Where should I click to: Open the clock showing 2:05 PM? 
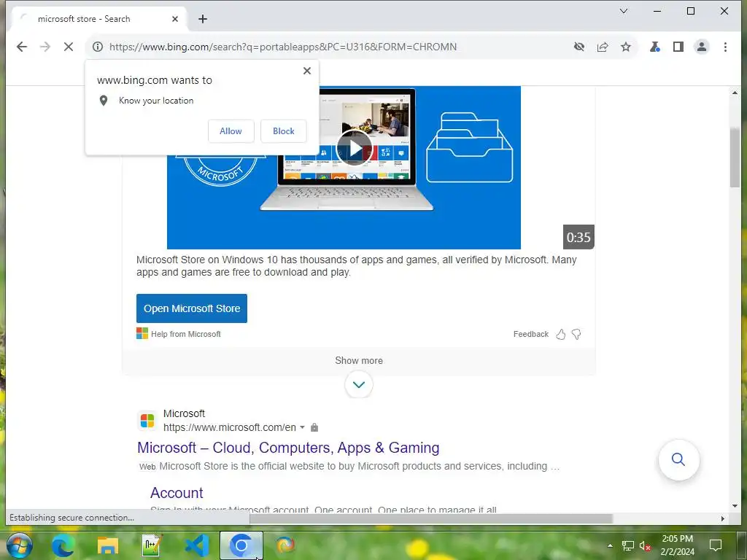(677, 545)
